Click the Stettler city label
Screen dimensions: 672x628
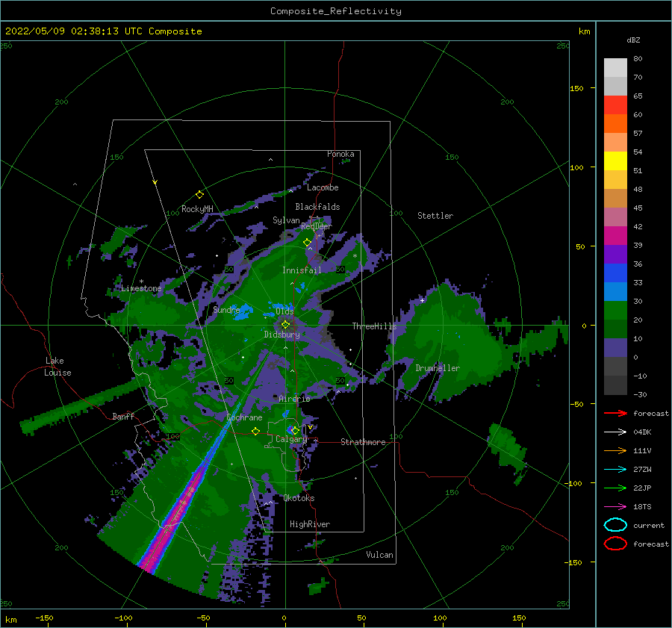coord(435,216)
